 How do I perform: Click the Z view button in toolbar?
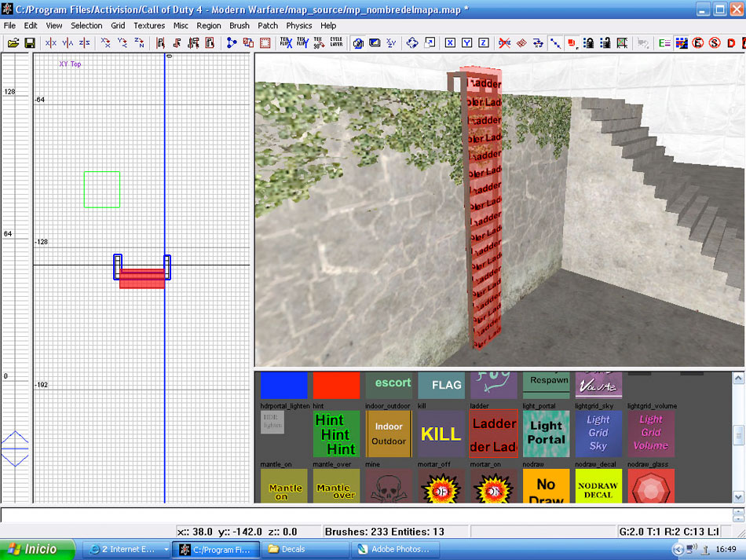tap(484, 42)
